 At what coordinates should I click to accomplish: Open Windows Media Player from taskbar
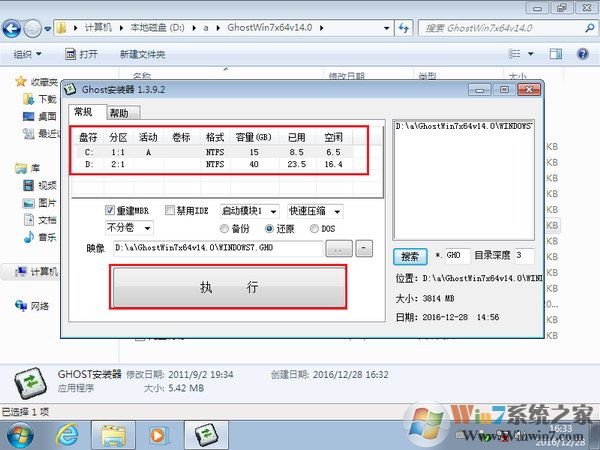point(158,435)
